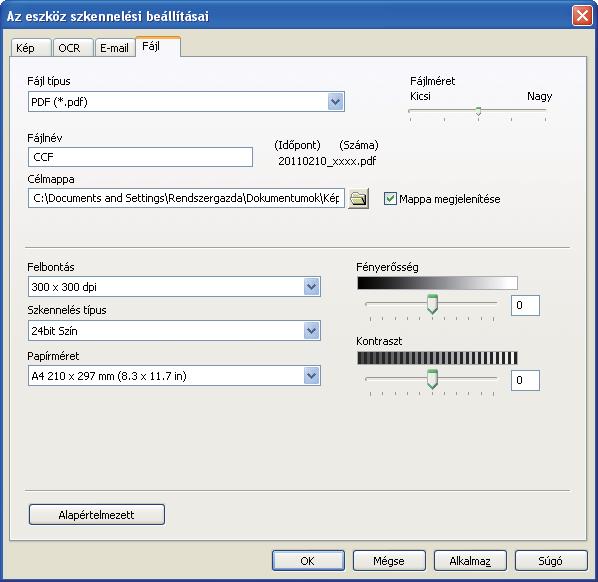Cancel with the Mégse button
This screenshot has width=598, height=582.
click(x=389, y=561)
